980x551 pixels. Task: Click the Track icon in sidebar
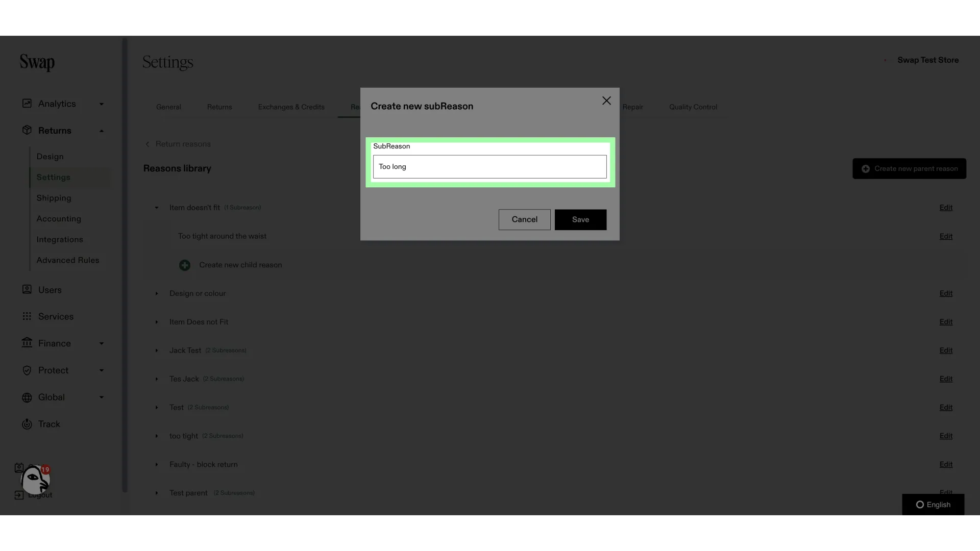tap(27, 424)
